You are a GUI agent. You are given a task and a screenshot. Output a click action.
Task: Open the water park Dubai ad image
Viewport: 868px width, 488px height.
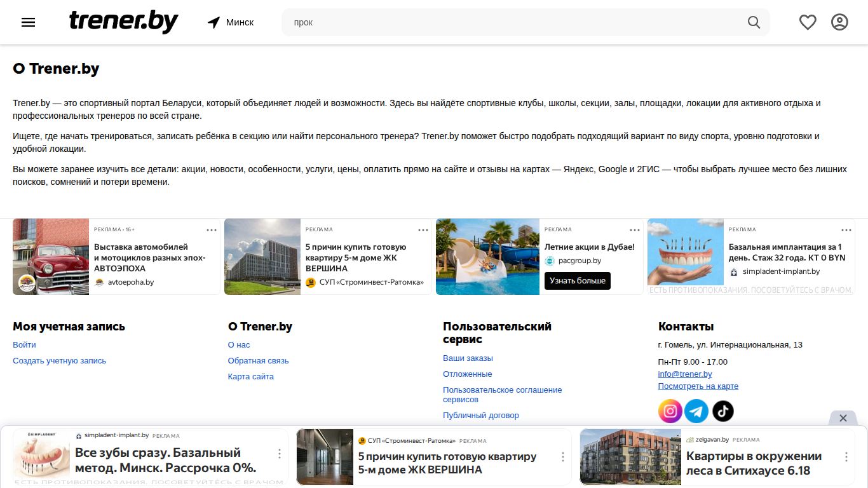coord(487,257)
